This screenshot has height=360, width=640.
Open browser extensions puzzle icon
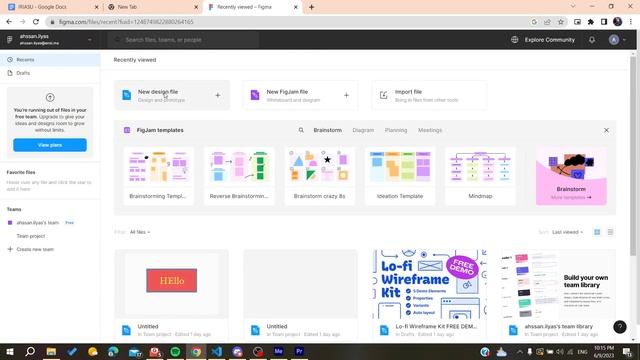point(591,22)
